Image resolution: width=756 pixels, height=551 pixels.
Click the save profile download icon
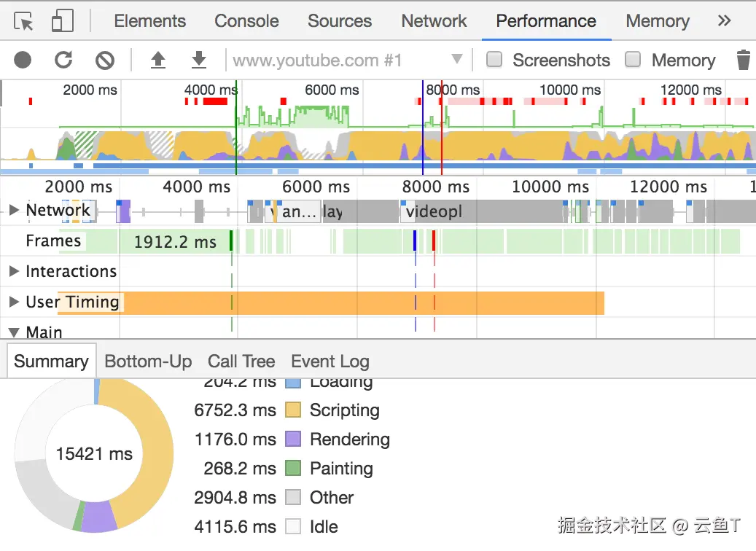[x=198, y=60]
